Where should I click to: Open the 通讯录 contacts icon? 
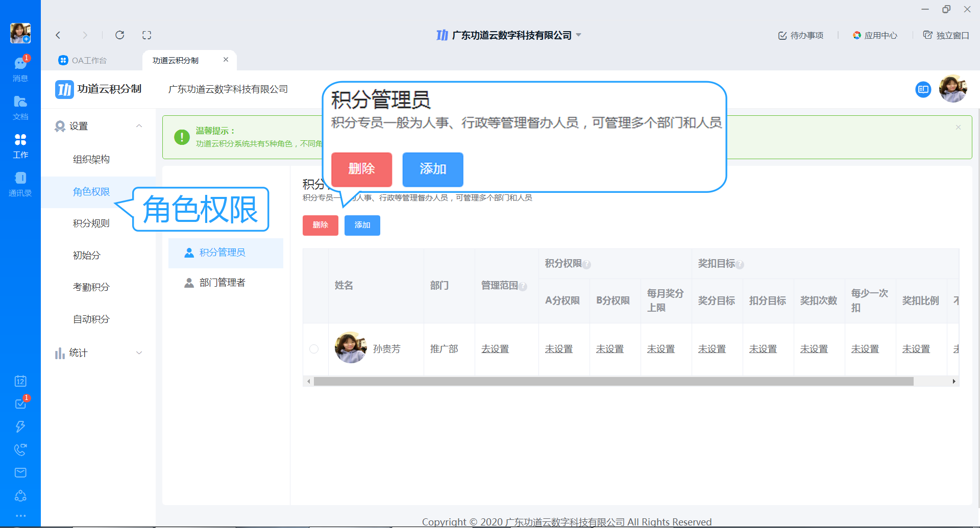tap(20, 184)
